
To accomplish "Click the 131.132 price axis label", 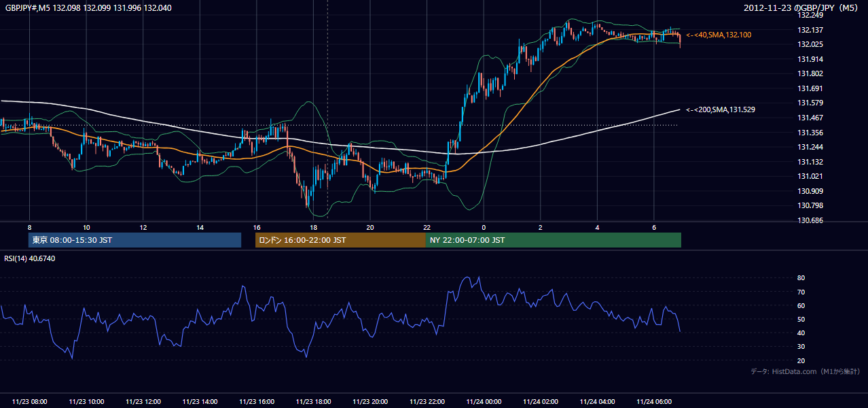I will [x=810, y=162].
